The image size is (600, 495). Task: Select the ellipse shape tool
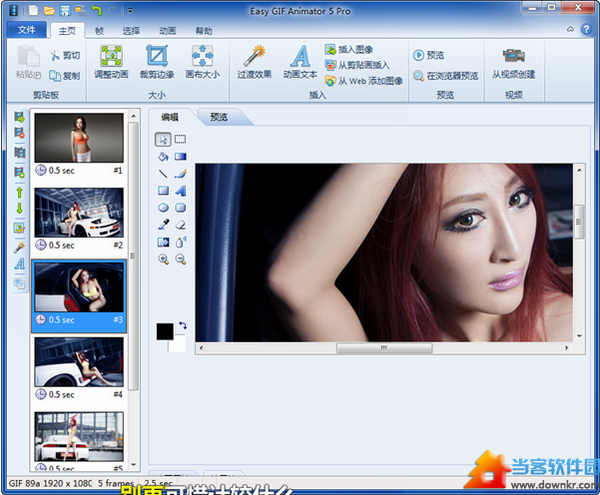tap(164, 208)
